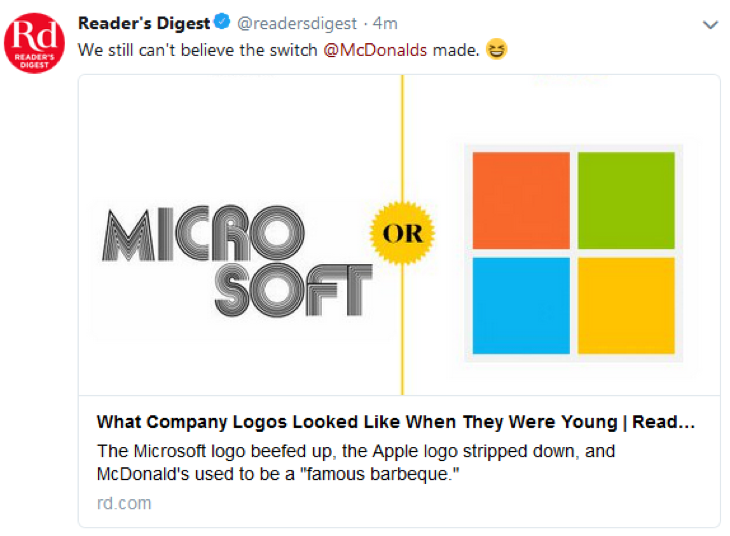This screenshot has width=730, height=536.
Task: Click the blue Microsoft logo square
Action: coord(520,305)
